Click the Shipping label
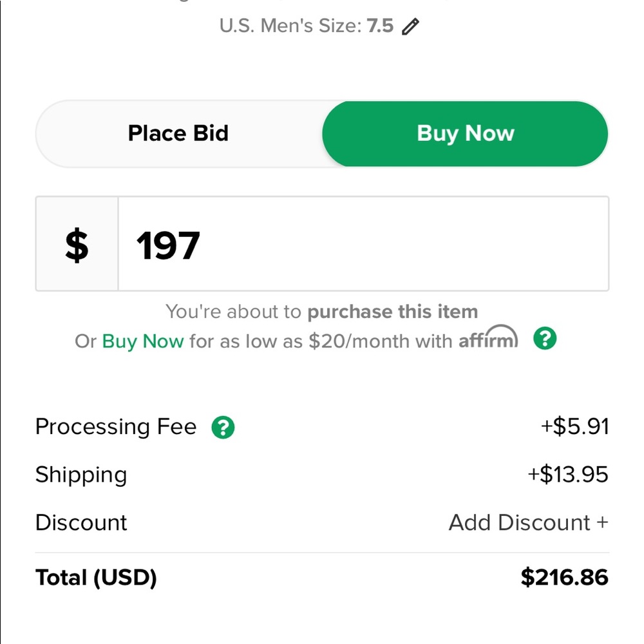Viewport: 644px width, 644px height. [x=81, y=475]
